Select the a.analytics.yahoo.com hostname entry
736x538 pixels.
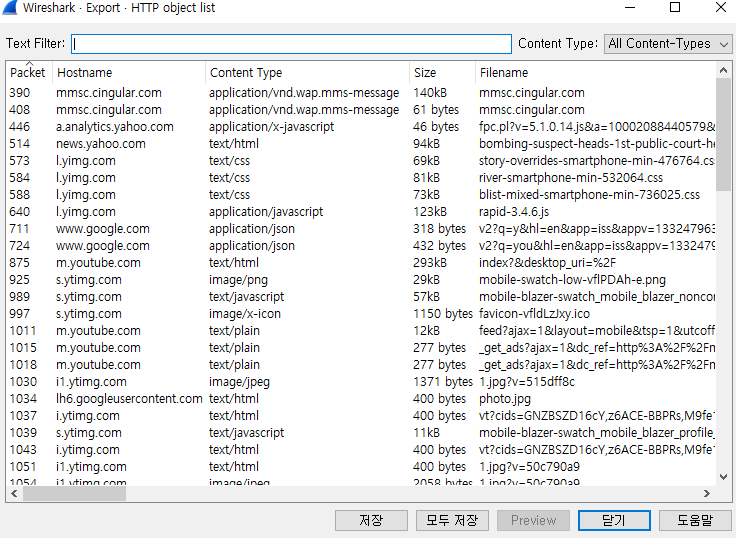pos(115,127)
